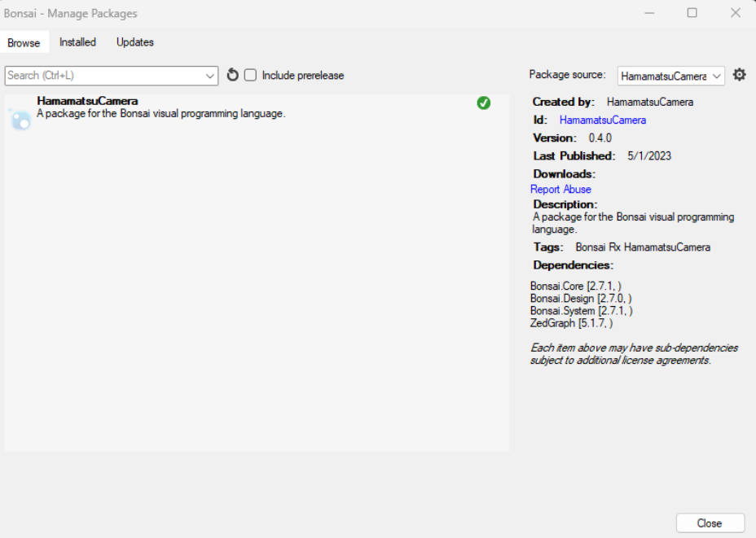This screenshot has width=756, height=538.
Task: Open the Package source dropdown
Action: [x=670, y=76]
